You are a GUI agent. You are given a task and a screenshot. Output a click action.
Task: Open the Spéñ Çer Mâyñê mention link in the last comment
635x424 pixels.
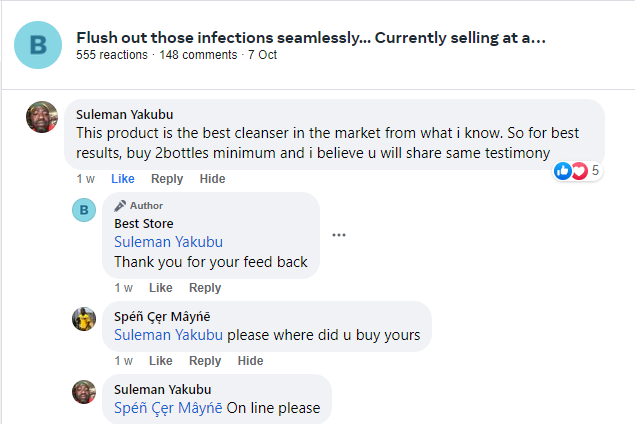pos(168,408)
